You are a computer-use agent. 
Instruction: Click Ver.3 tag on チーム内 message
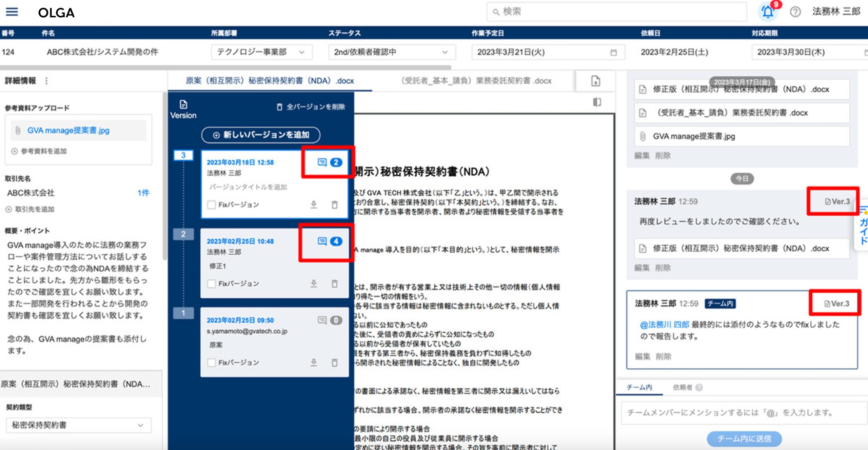point(837,304)
